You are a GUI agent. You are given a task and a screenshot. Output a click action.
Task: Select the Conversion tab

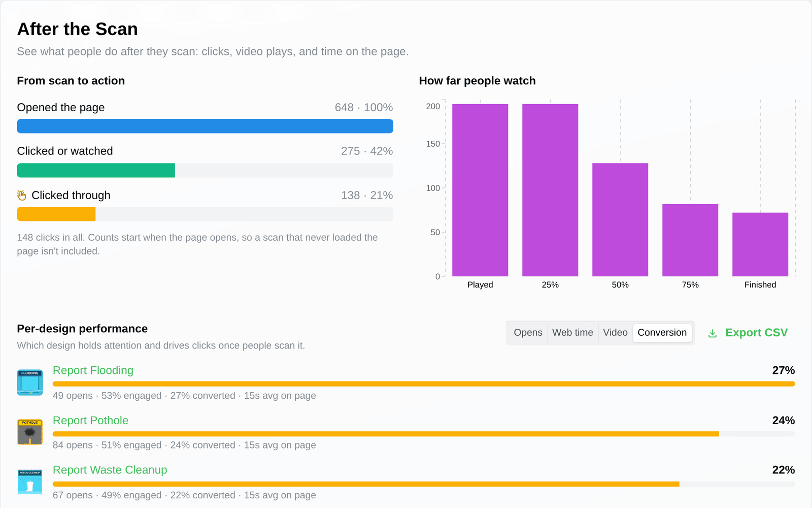[662, 333]
